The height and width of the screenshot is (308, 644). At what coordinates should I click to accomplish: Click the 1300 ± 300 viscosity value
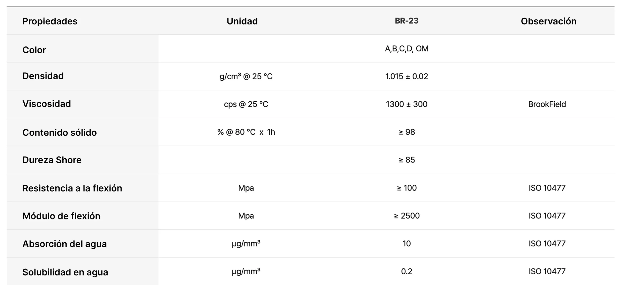coord(407,104)
